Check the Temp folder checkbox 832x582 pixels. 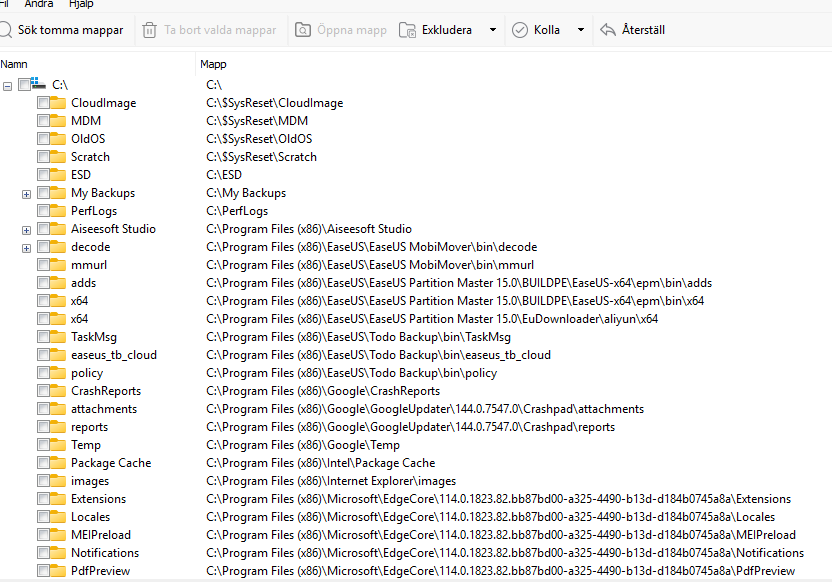click(44, 445)
